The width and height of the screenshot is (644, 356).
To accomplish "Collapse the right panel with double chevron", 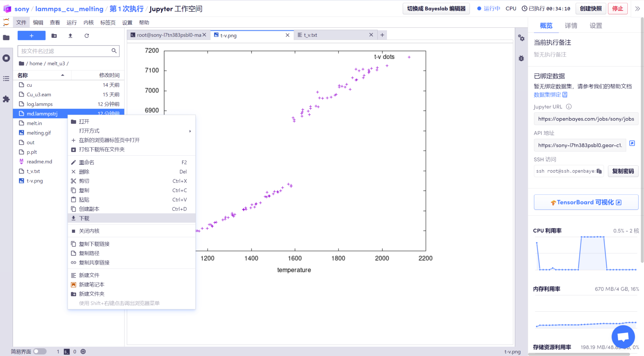I will pyautogui.click(x=637, y=9).
